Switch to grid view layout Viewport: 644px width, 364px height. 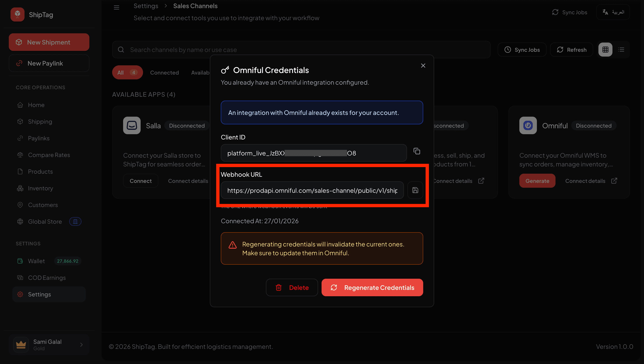click(x=605, y=50)
